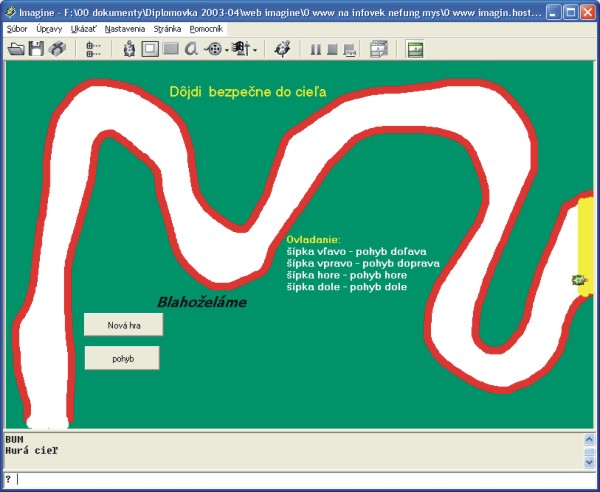600x492 pixels.
Task: Open the Úpravy menu
Action: click(49, 29)
